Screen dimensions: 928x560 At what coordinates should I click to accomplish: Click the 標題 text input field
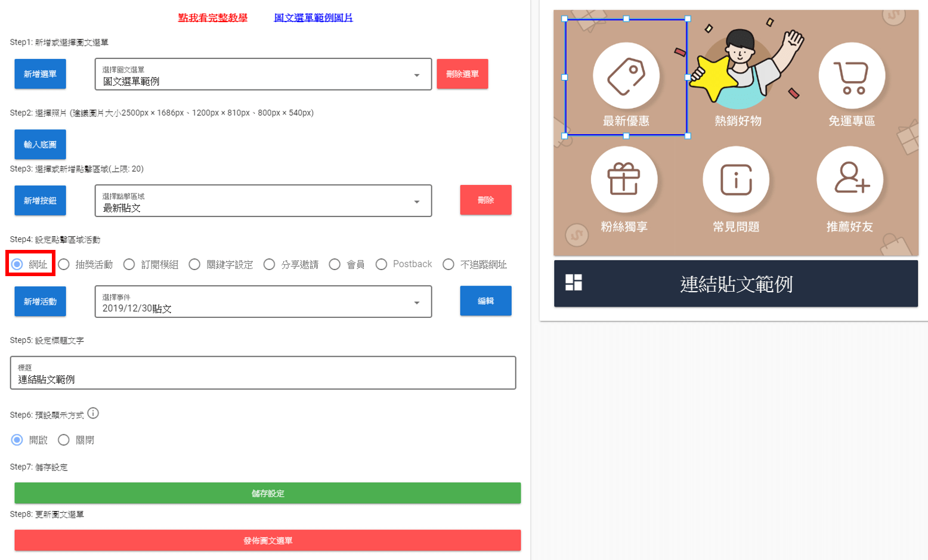263,373
